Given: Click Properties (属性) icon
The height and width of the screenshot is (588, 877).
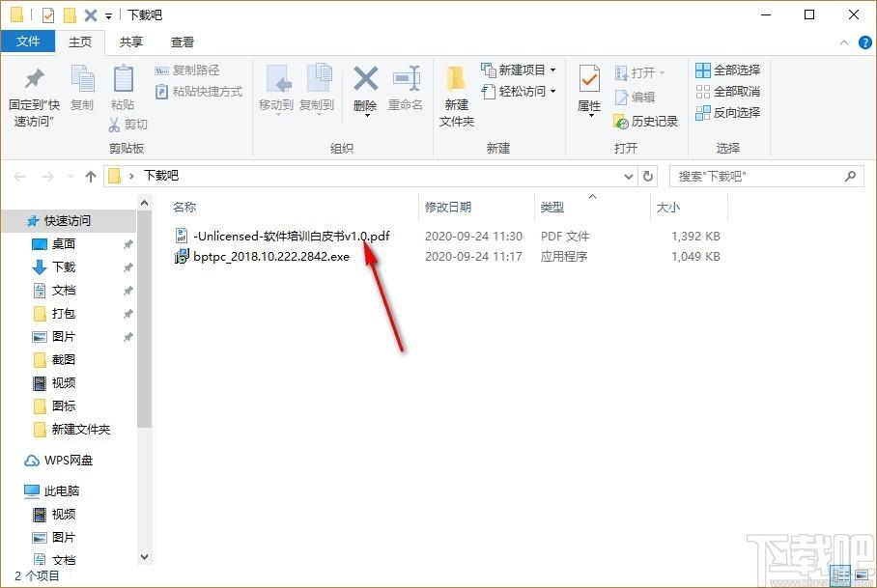Looking at the screenshot, I should [x=589, y=78].
